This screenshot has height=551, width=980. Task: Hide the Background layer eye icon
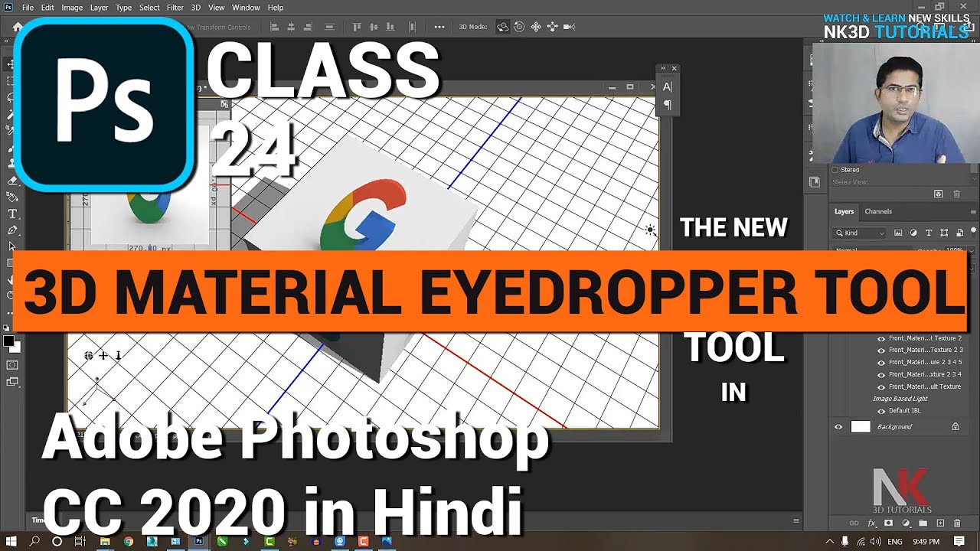pyautogui.click(x=838, y=427)
